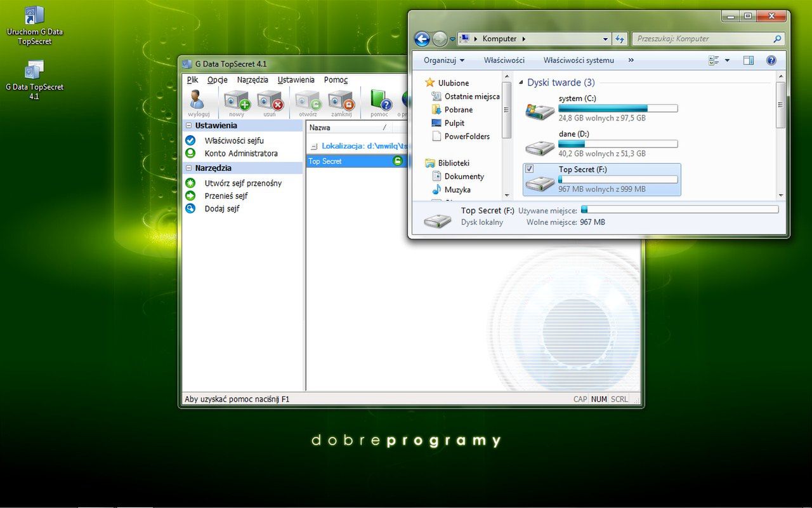Screen dimensions: 812x508
Task: Open Ostatnie miejsca in the navigation pane
Action: [472, 97]
